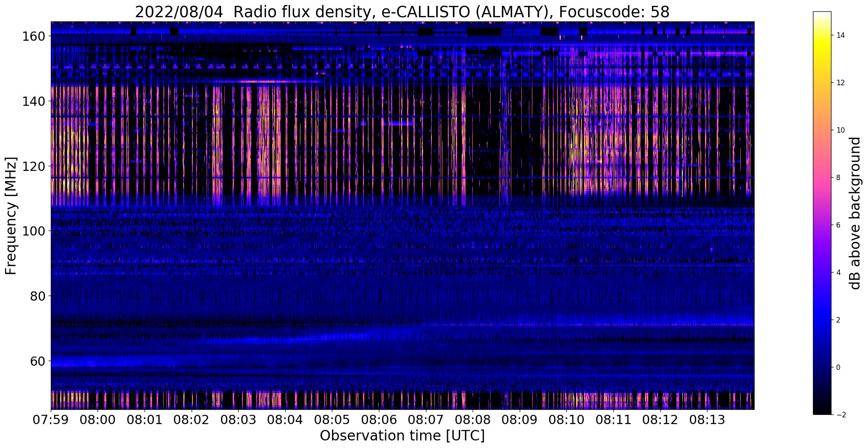This screenshot has width=868, height=448.
Task: Click the 08:08 time tick label
Action: point(473,419)
